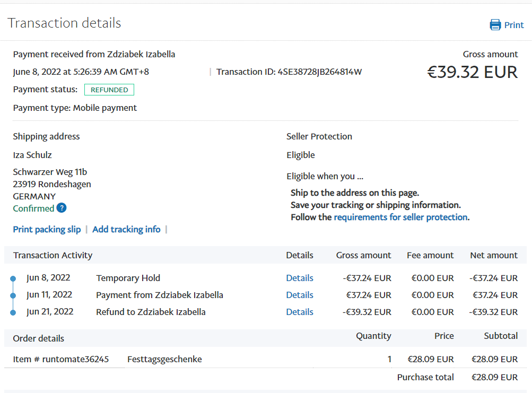Viewport: 532px width, 393px height.
Task: Click the €39.32 EUR gross amount total
Action: [472, 72]
